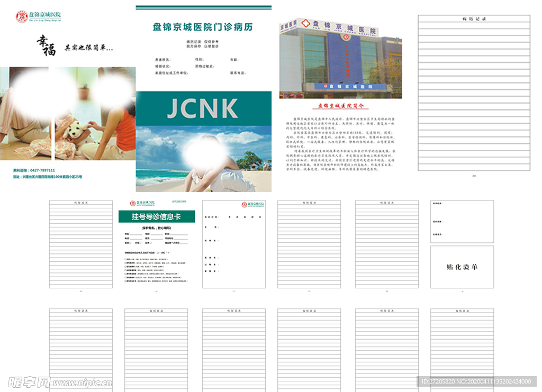Click the 挂号导诊信息卡 green banner
Image resolution: width=542 pixels, height=392 pixels.
tap(157, 216)
